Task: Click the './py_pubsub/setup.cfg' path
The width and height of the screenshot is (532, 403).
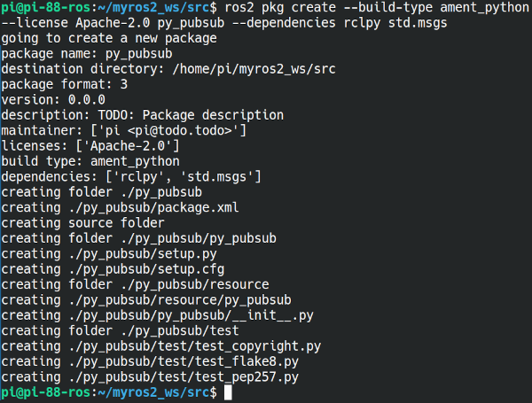Action: click(146, 269)
